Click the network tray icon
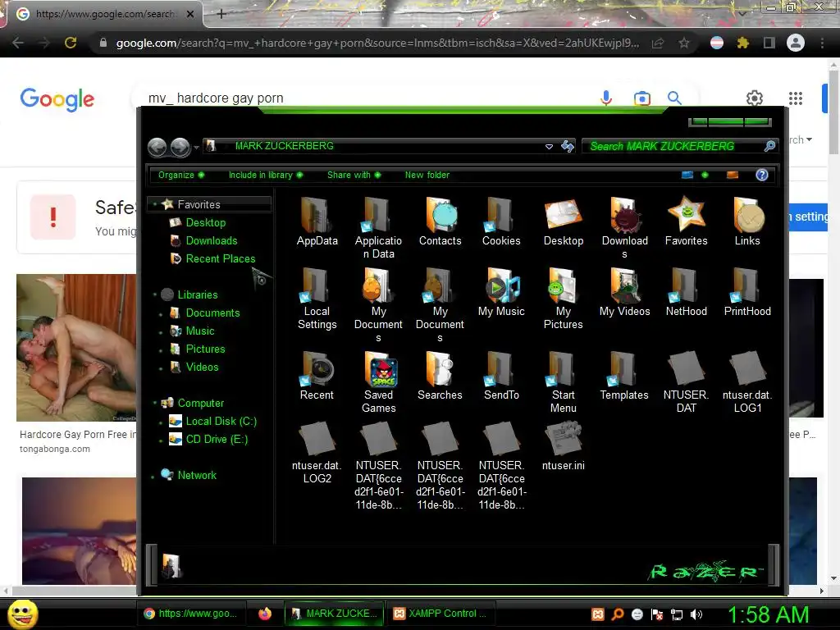 (x=677, y=614)
